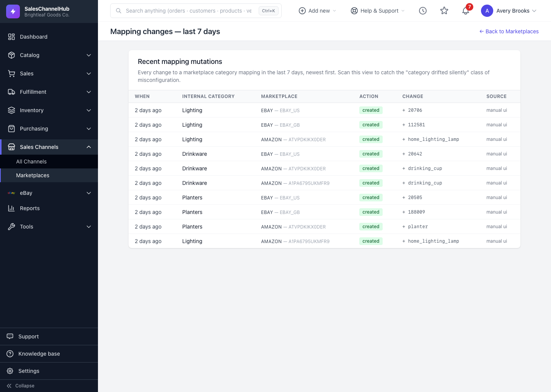Click INTERNAL CATEGORY column header

click(x=209, y=96)
